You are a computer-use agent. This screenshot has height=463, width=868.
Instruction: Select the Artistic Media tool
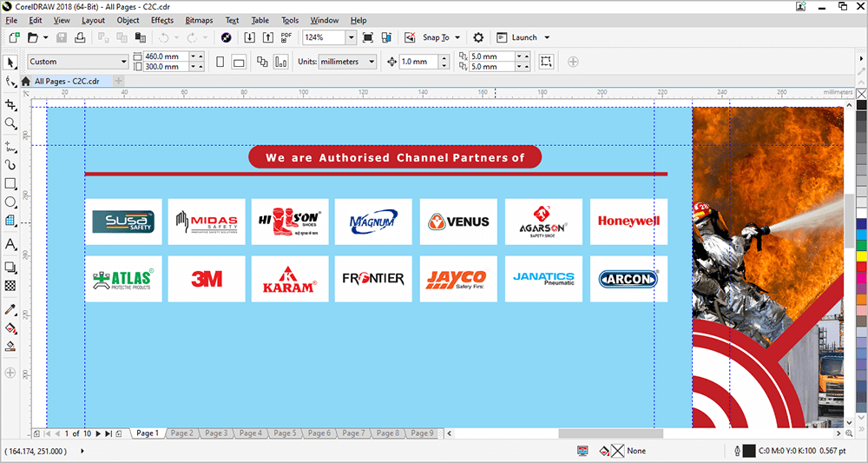pyautogui.click(x=10, y=165)
